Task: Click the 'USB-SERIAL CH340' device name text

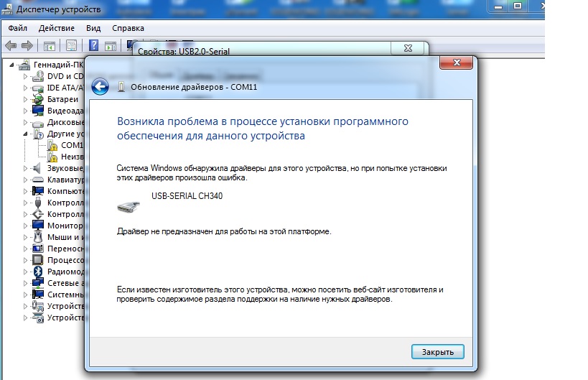Action: 187,196
